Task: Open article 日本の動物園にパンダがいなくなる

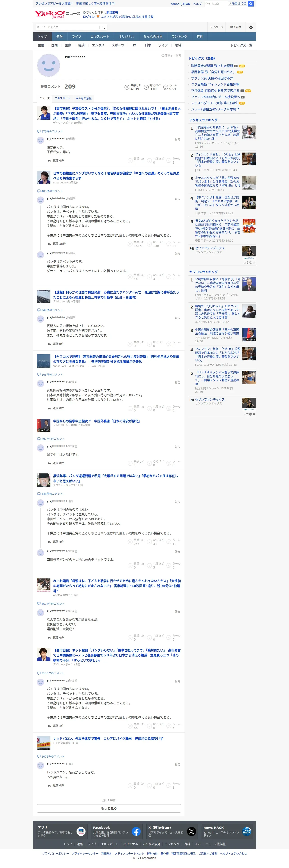Action: [x=116, y=176]
